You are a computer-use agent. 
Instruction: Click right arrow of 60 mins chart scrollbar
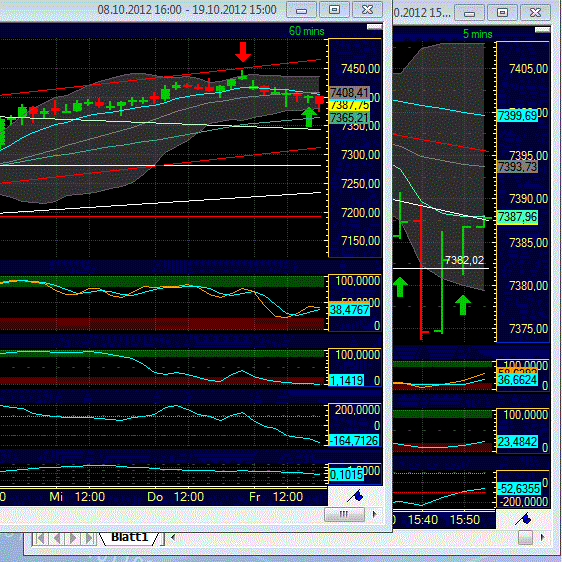point(375,514)
